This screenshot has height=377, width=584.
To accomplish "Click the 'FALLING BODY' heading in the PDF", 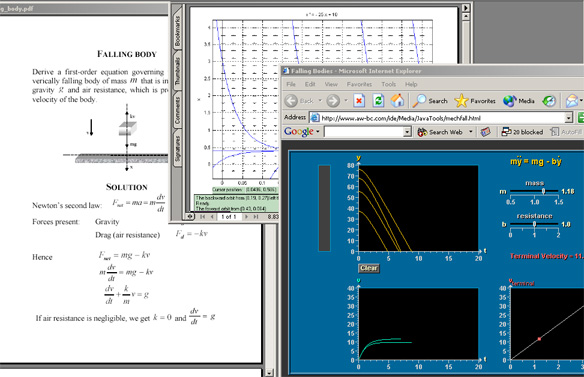I will pyautogui.click(x=127, y=54).
